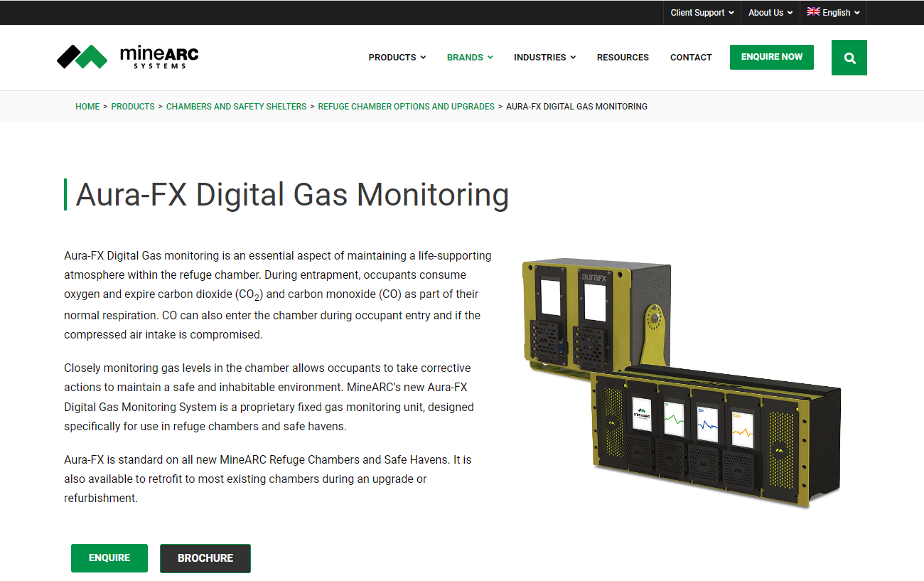Expand the Products menu

(397, 58)
